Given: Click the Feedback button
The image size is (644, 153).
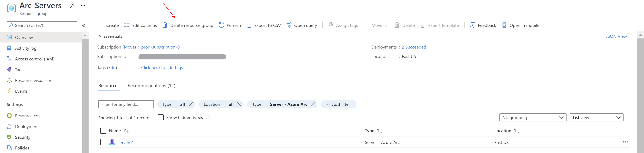Looking at the screenshot, I should (x=483, y=25).
